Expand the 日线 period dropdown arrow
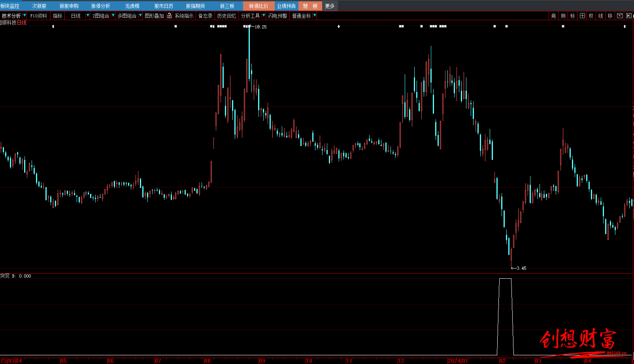 click(x=87, y=15)
